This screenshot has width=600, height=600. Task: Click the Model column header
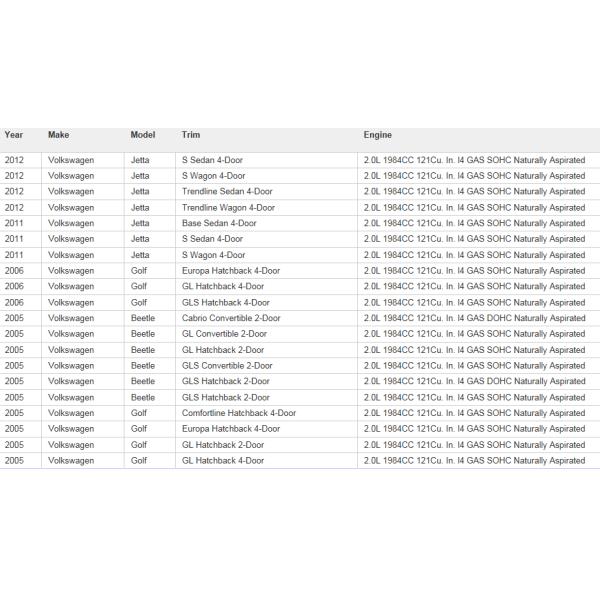pyautogui.click(x=143, y=135)
